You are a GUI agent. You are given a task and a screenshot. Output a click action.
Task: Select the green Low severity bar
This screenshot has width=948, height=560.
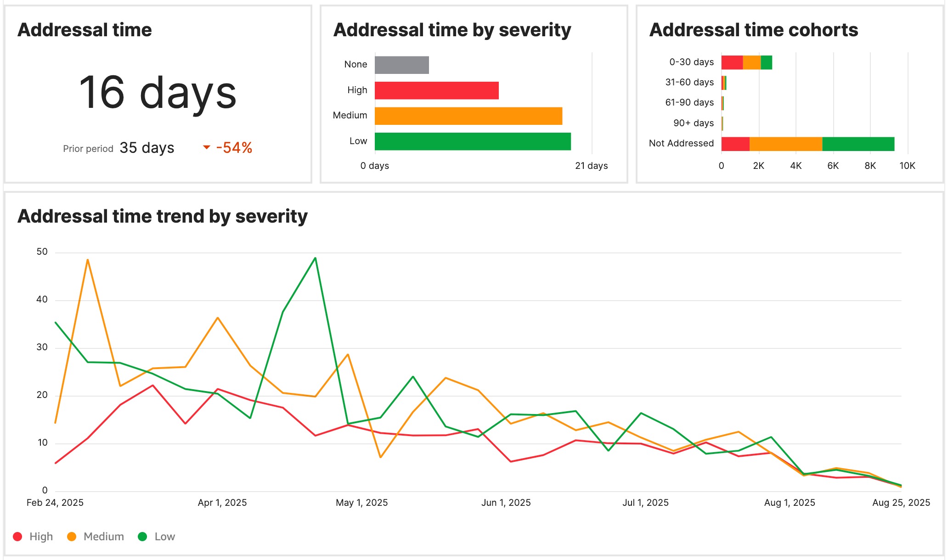coord(472,141)
